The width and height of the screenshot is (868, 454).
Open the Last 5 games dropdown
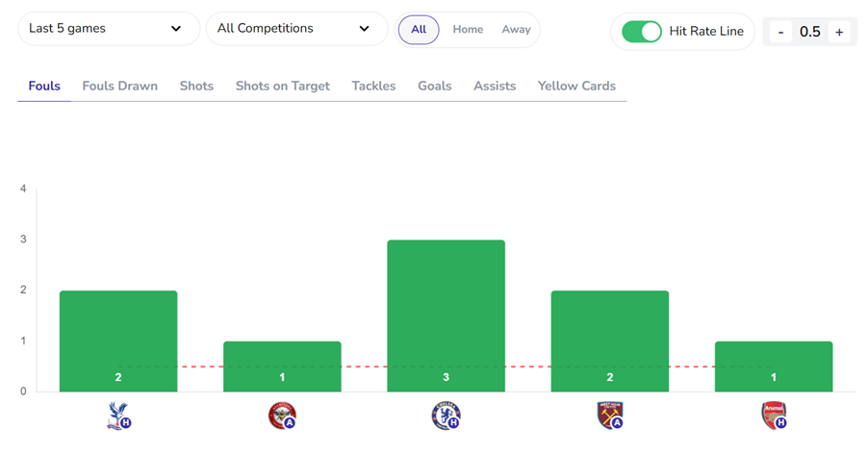point(108,29)
